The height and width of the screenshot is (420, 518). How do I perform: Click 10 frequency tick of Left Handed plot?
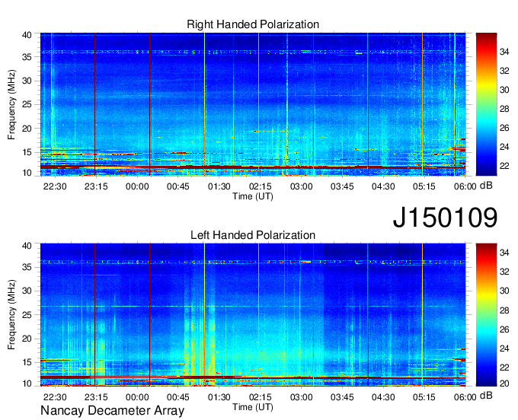pyautogui.click(x=27, y=383)
